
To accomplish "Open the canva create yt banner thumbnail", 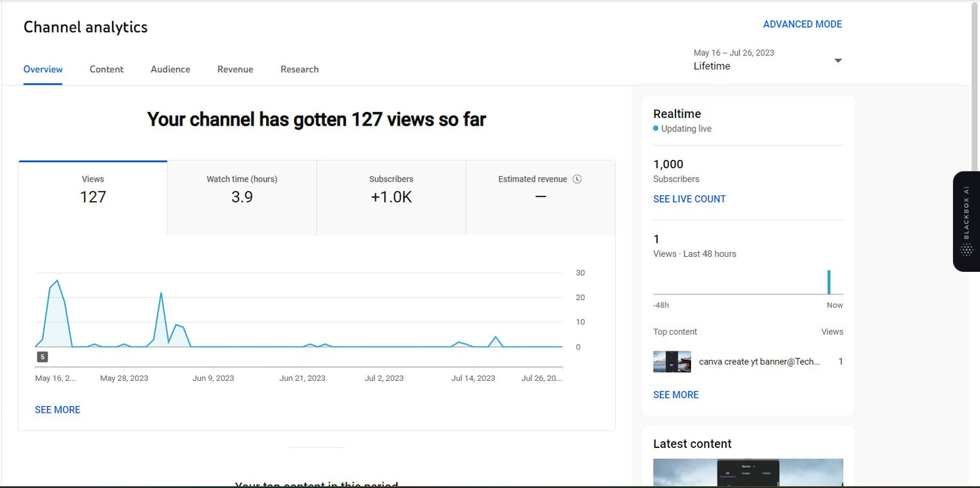I will point(671,361).
